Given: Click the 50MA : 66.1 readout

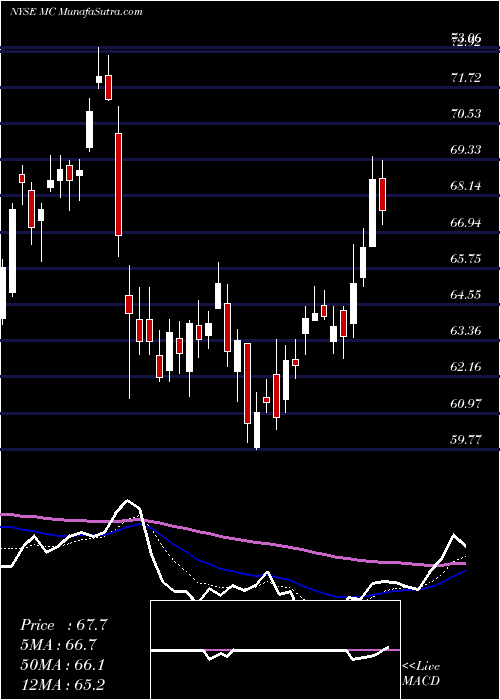Looking at the screenshot, I should click(x=62, y=664).
